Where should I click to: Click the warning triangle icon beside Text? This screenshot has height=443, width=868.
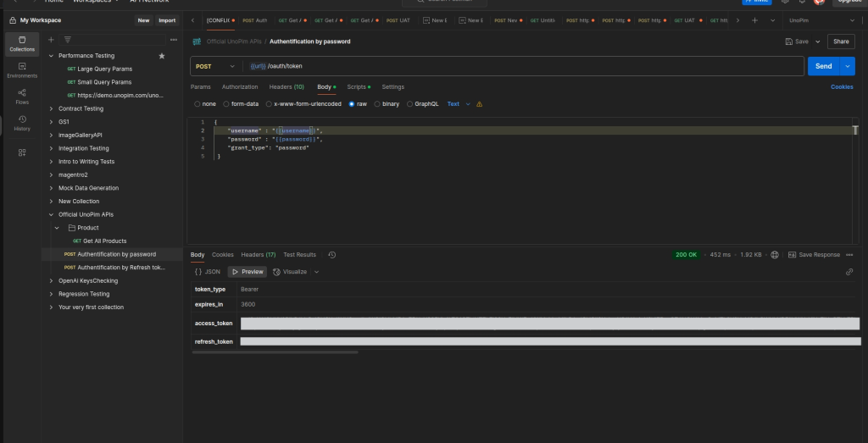[480, 104]
